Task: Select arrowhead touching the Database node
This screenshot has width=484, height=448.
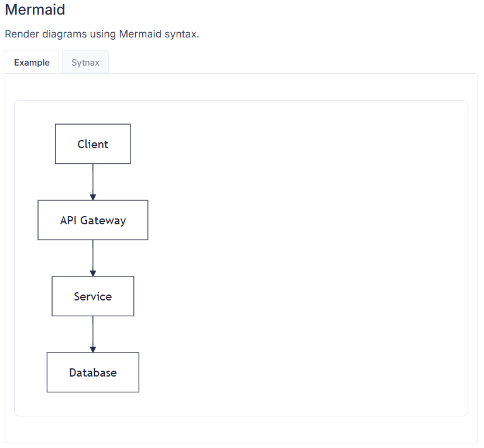Action: [93, 350]
